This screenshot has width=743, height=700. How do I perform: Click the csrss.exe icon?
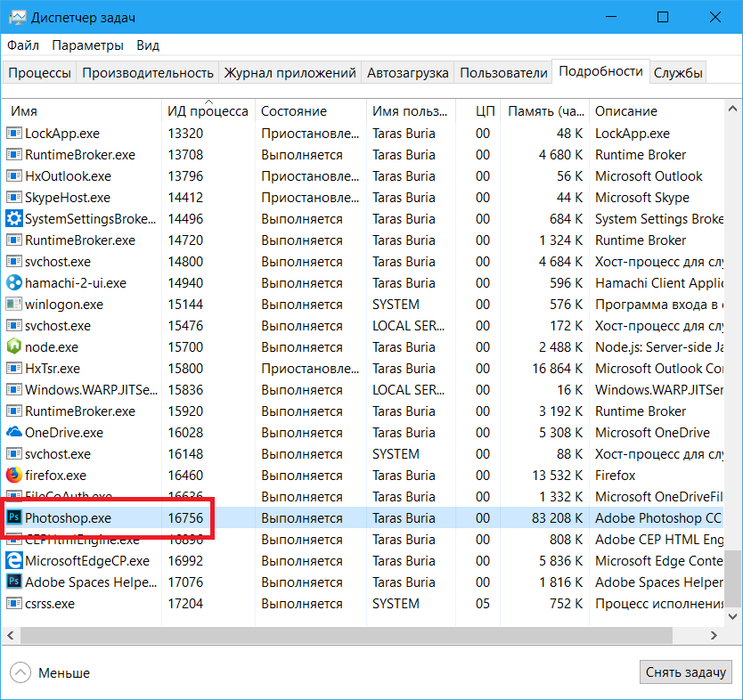pos(14,603)
